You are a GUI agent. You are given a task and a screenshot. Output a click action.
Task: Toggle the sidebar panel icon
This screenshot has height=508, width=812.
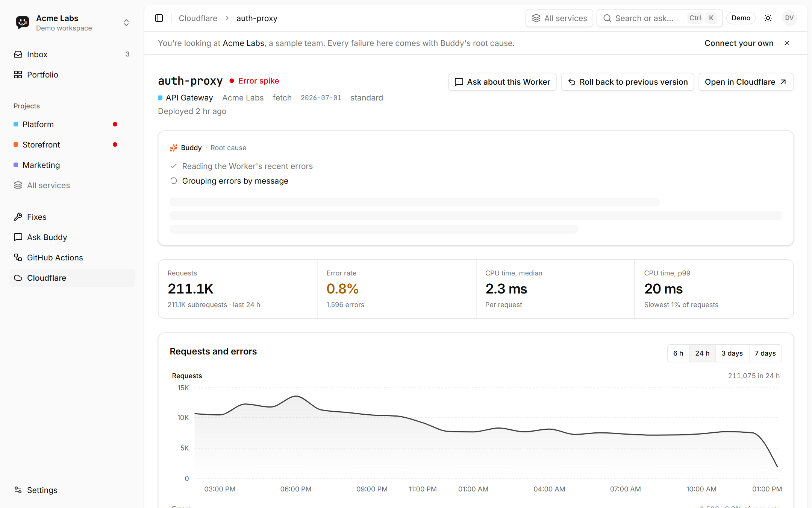point(159,18)
